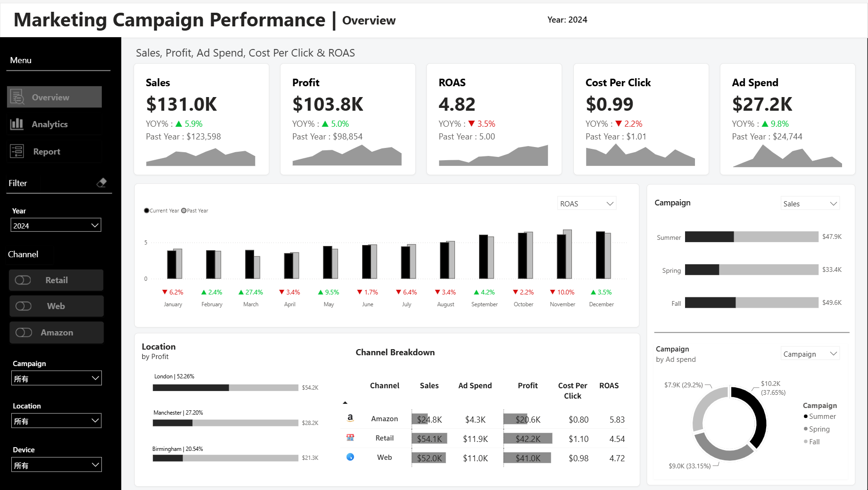The image size is (868, 490).
Task: Click the Report document icon
Action: (17, 151)
